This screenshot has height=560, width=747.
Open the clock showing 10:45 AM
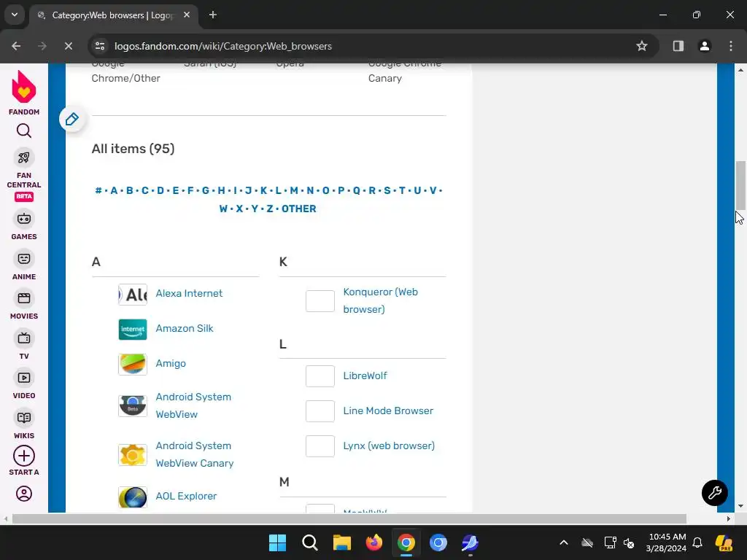coord(667,542)
